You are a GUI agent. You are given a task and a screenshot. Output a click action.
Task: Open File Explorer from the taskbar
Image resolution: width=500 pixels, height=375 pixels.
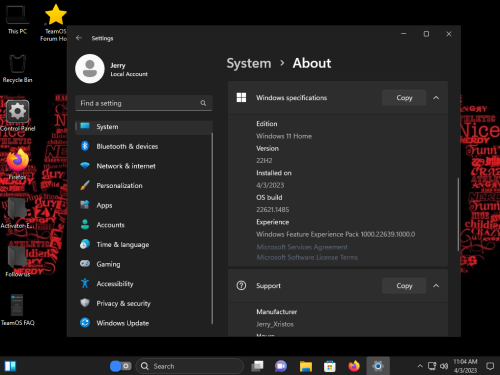pos(306,366)
